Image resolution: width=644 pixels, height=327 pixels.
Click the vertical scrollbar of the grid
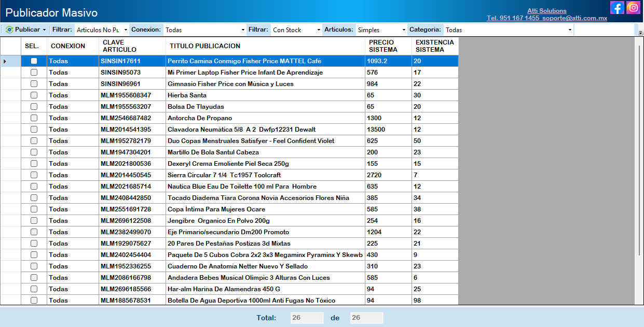tap(639, 155)
